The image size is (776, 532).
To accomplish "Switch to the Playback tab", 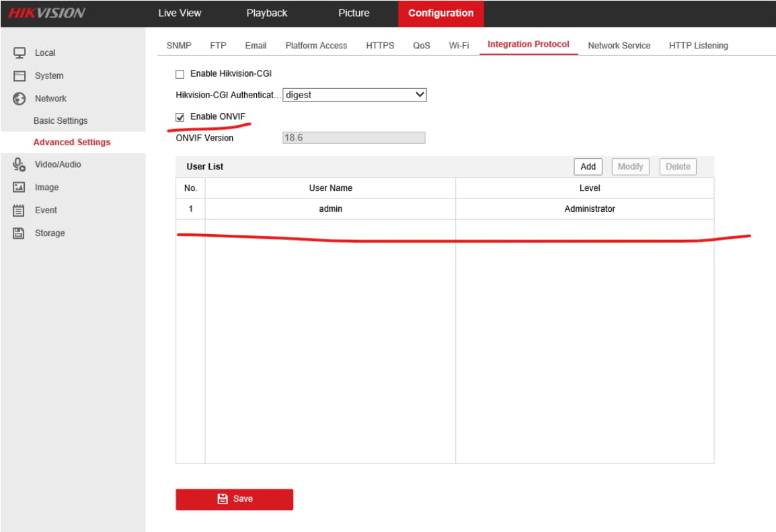I will point(266,13).
